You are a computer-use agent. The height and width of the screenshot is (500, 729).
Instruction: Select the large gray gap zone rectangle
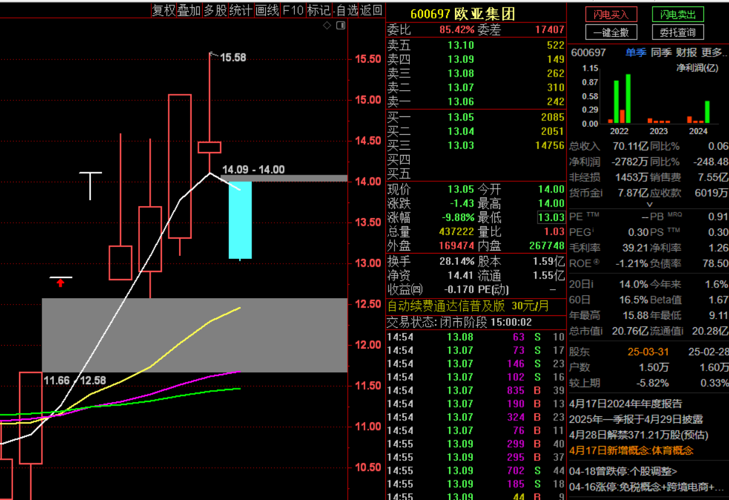[x=195, y=335]
